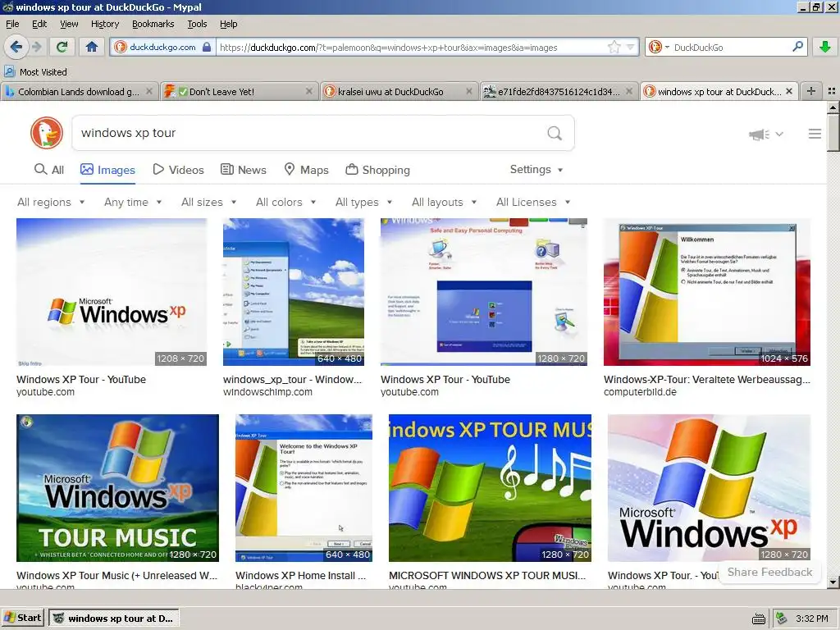Open the Downloads green arrow button

coord(825,47)
